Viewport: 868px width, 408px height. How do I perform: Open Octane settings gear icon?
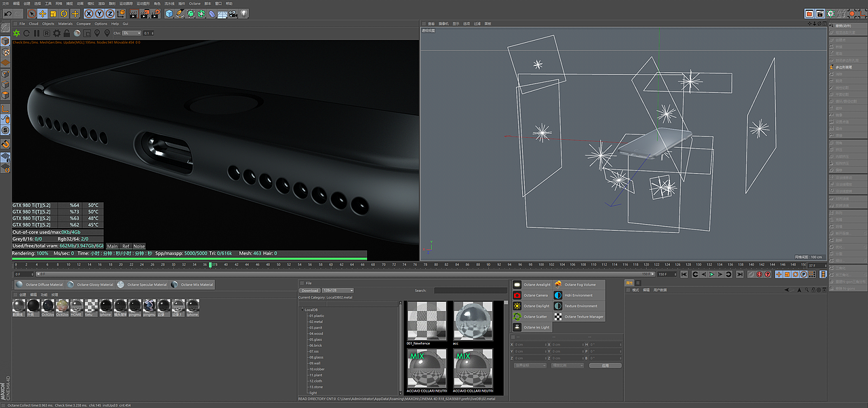[x=57, y=33]
